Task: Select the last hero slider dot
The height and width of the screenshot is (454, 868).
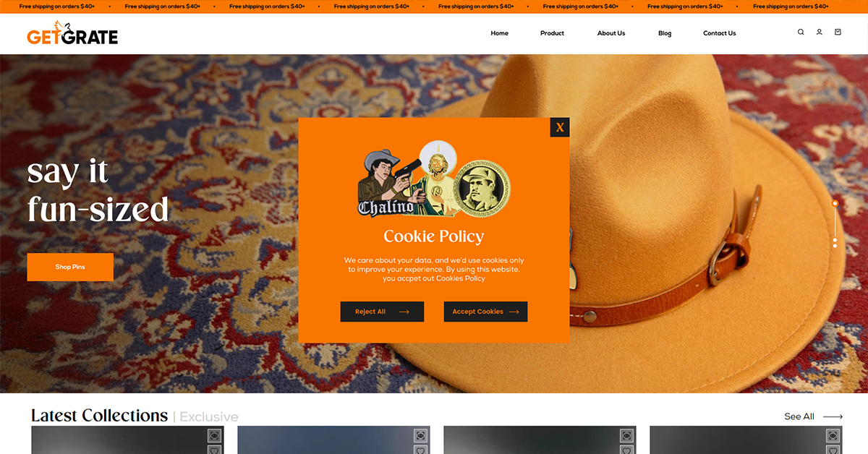Action: (x=835, y=246)
